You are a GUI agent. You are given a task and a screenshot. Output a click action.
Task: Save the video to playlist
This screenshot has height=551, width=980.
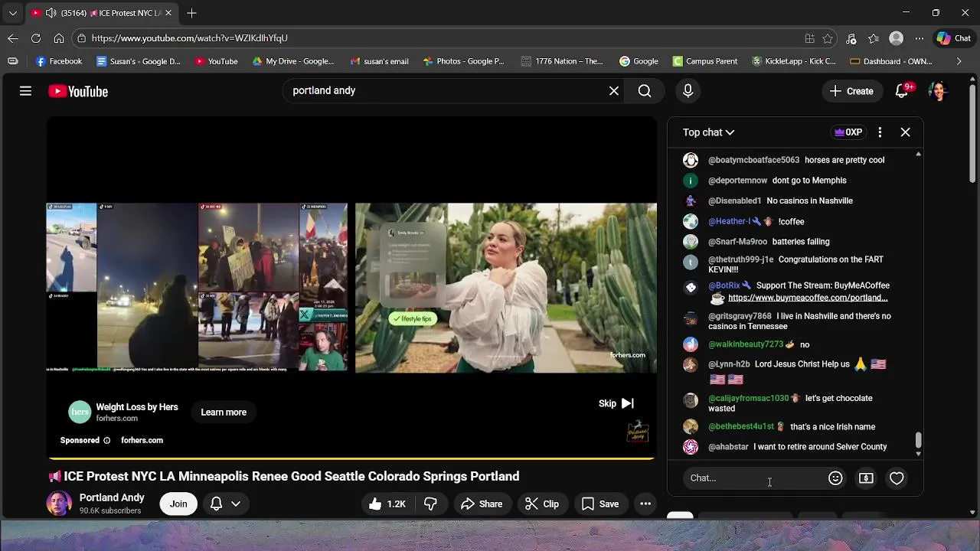[600, 504]
